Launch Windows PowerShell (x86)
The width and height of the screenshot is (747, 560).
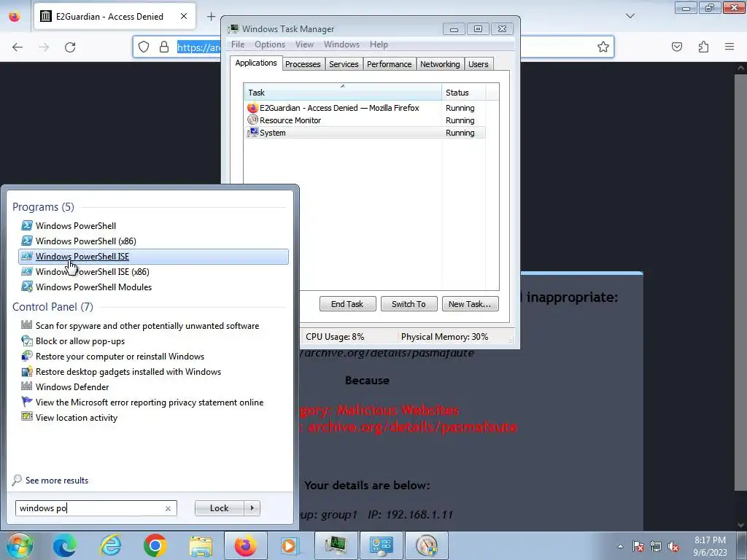pyautogui.click(x=86, y=241)
